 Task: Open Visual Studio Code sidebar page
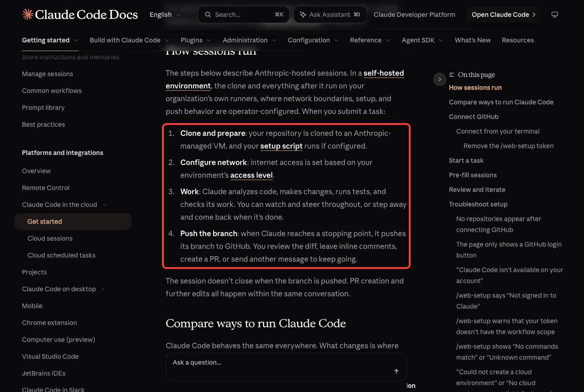pos(50,356)
